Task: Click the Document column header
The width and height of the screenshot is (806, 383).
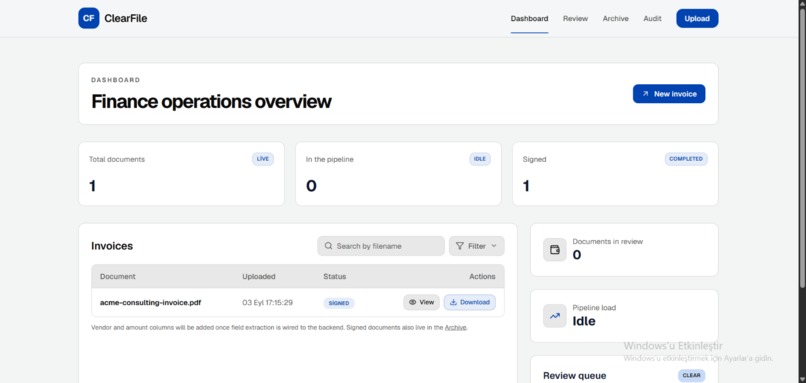Action: point(118,277)
